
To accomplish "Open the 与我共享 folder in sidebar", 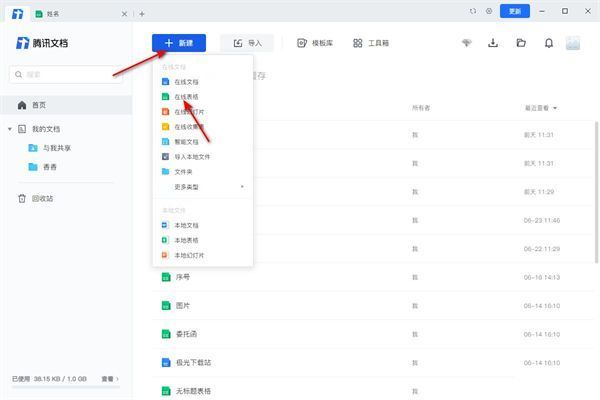I will (54, 147).
